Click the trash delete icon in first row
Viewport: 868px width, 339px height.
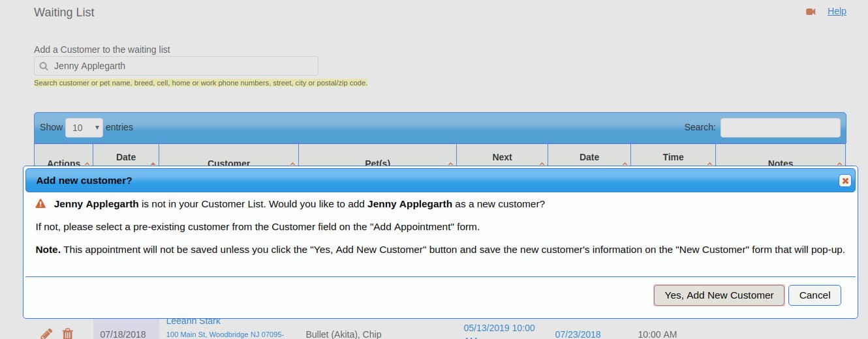click(67, 334)
